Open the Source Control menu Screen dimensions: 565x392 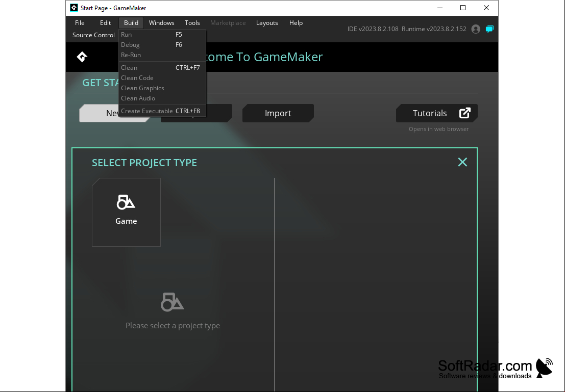[94, 35]
